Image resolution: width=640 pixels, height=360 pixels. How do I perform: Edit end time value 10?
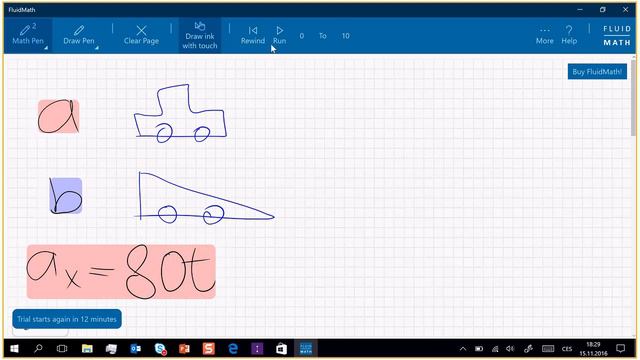point(346,36)
